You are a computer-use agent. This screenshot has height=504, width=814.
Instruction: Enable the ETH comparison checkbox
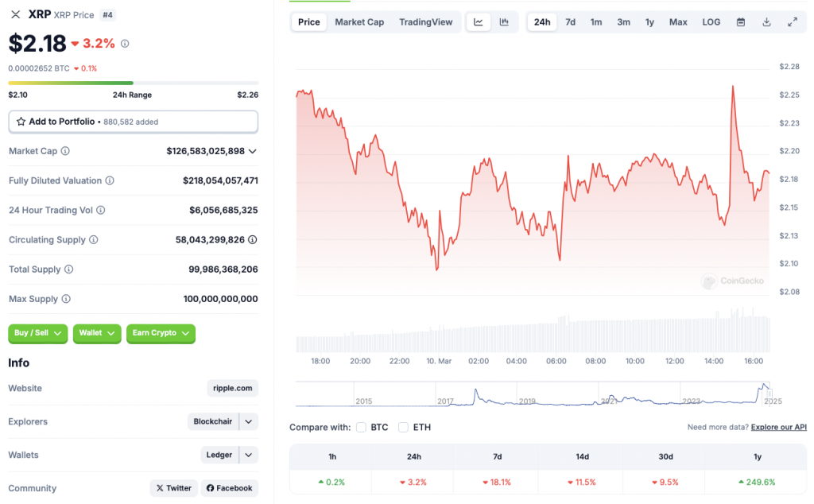(404, 427)
